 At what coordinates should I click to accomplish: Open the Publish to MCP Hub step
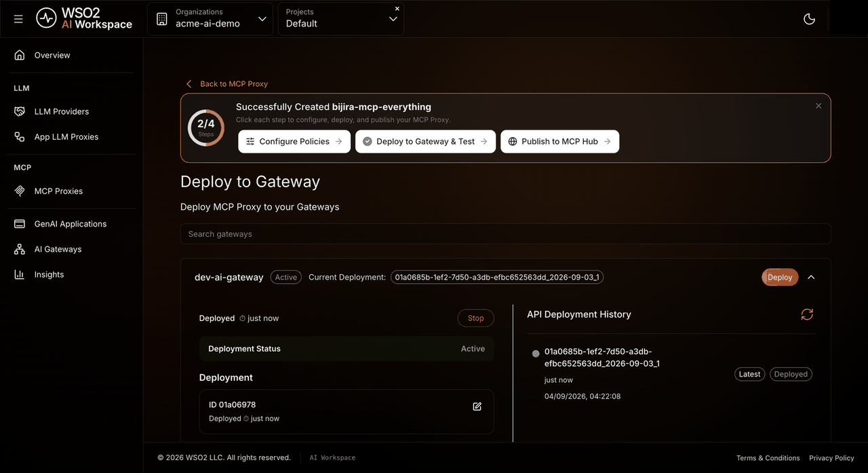(x=559, y=141)
